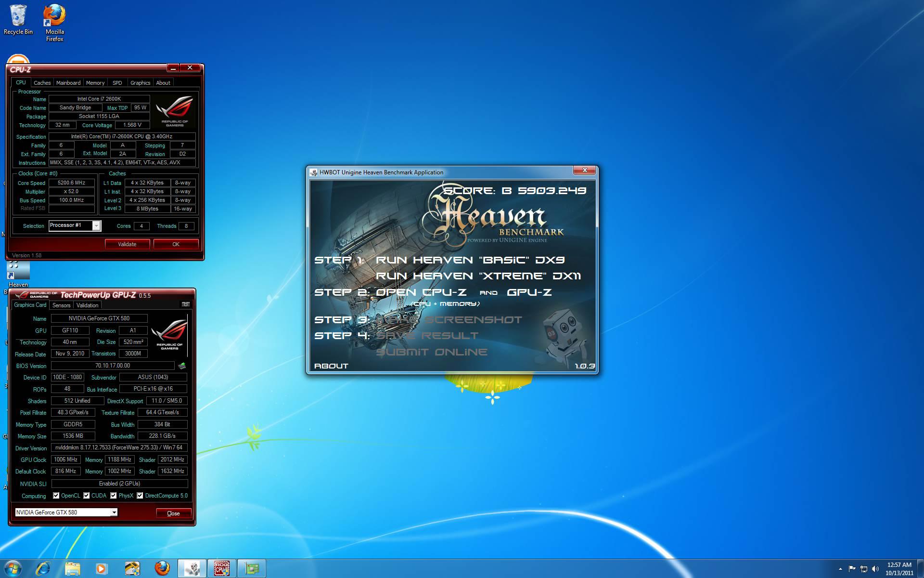Screen dimensions: 924x578
Task: Click SAVE RESULT in step 4
Action: tap(427, 336)
